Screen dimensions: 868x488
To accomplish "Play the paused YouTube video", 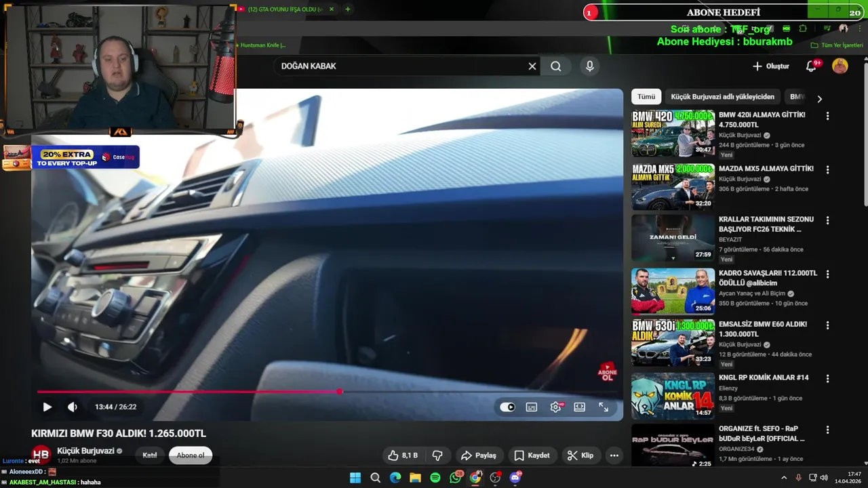I will (x=47, y=407).
